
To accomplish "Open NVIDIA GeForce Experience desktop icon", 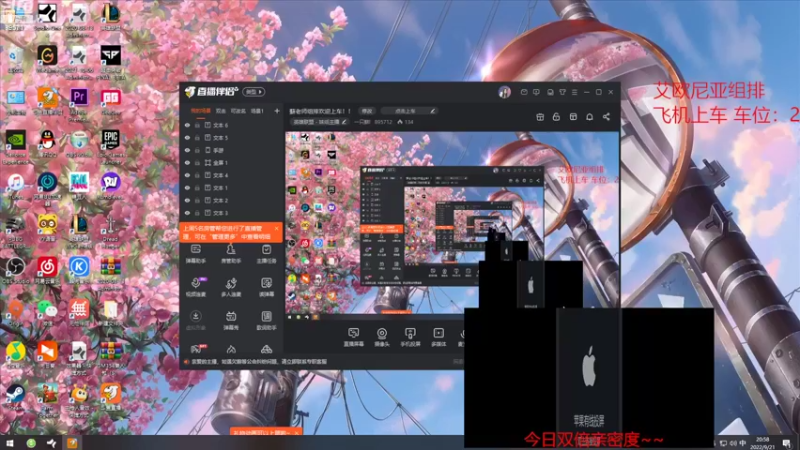I will (x=15, y=146).
